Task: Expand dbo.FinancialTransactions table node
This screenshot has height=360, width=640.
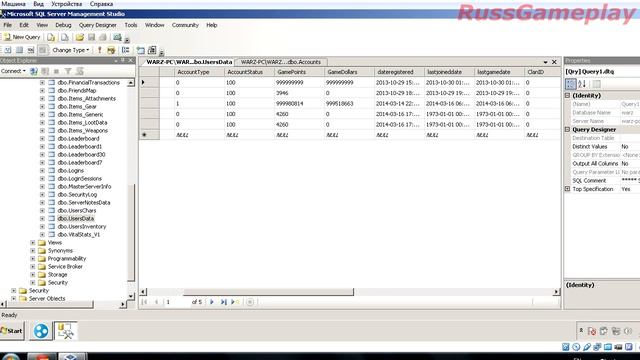Action: (x=42, y=82)
